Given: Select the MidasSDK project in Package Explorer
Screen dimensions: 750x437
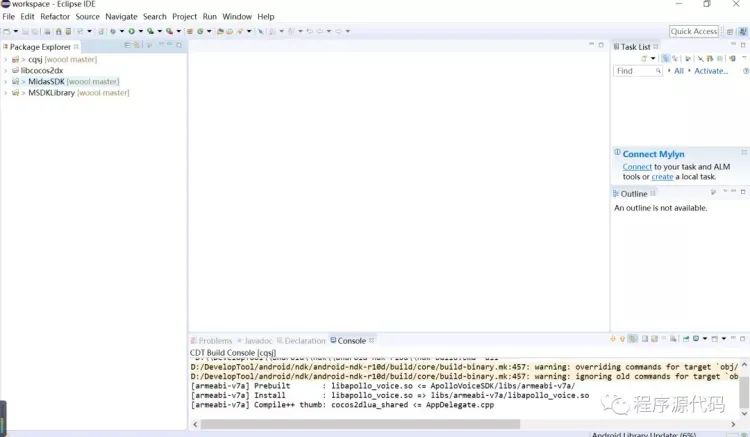Looking at the screenshot, I should coord(46,81).
